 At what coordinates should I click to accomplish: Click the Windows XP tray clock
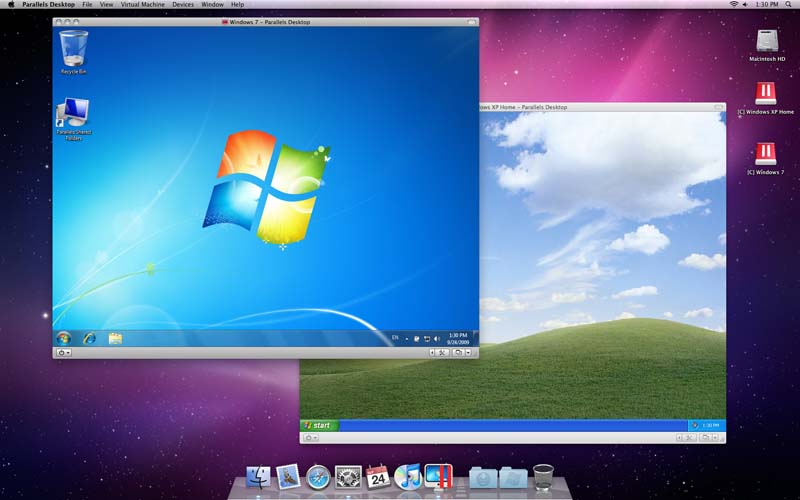point(711,425)
